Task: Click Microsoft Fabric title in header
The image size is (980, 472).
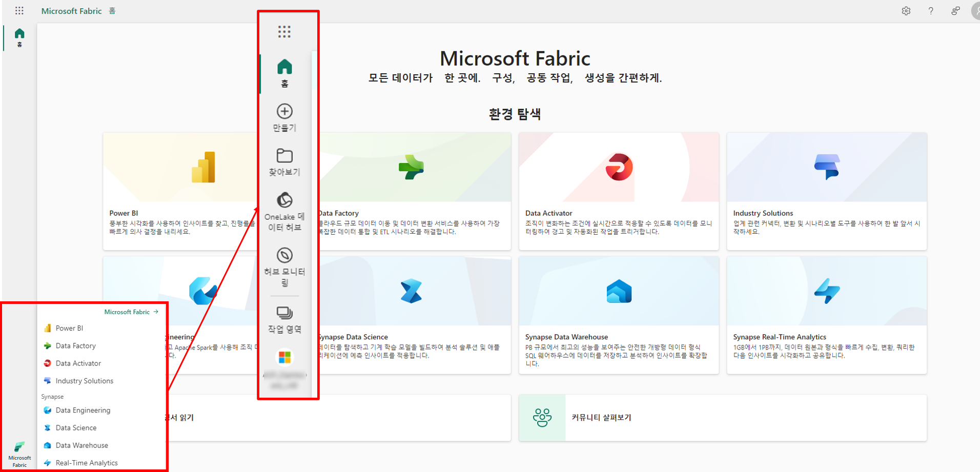Action: tap(71, 11)
